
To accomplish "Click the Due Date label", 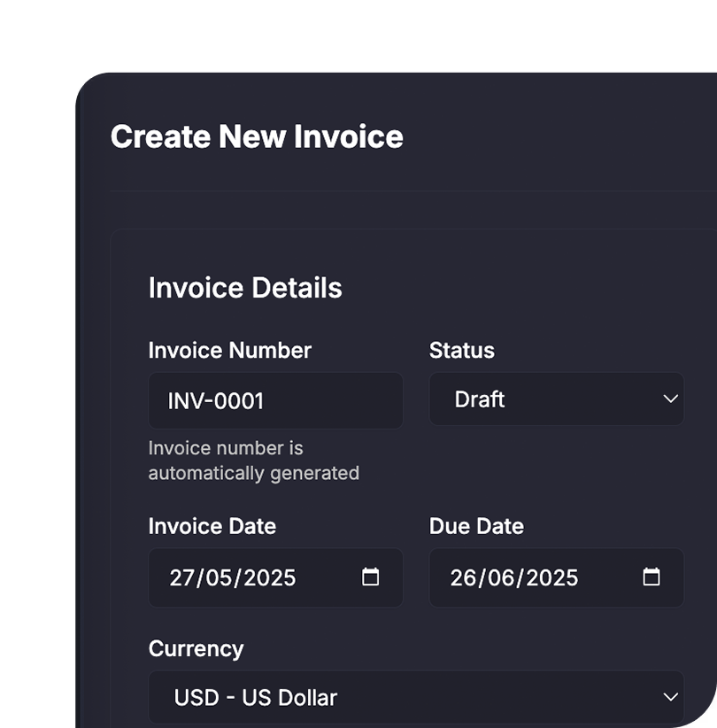I will [x=476, y=526].
